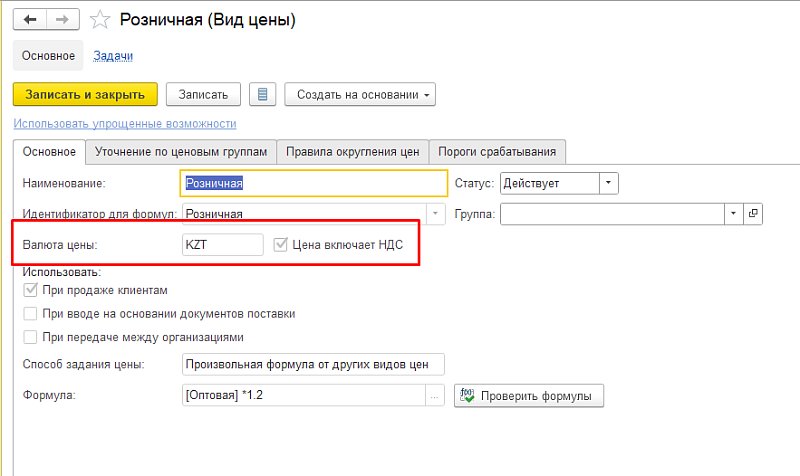The height and width of the screenshot is (476, 800).
Task: Open Использовать упрощенные возможности link
Action: click(125, 124)
